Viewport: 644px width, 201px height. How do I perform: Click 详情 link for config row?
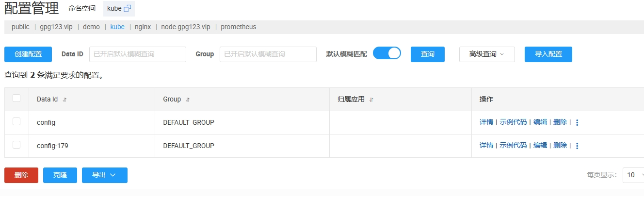486,122
